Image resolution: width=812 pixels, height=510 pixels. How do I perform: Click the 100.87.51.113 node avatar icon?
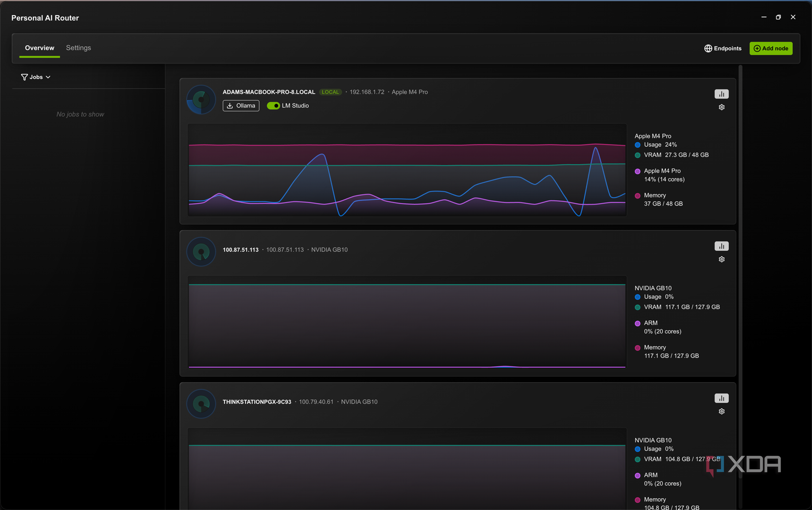click(x=201, y=252)
